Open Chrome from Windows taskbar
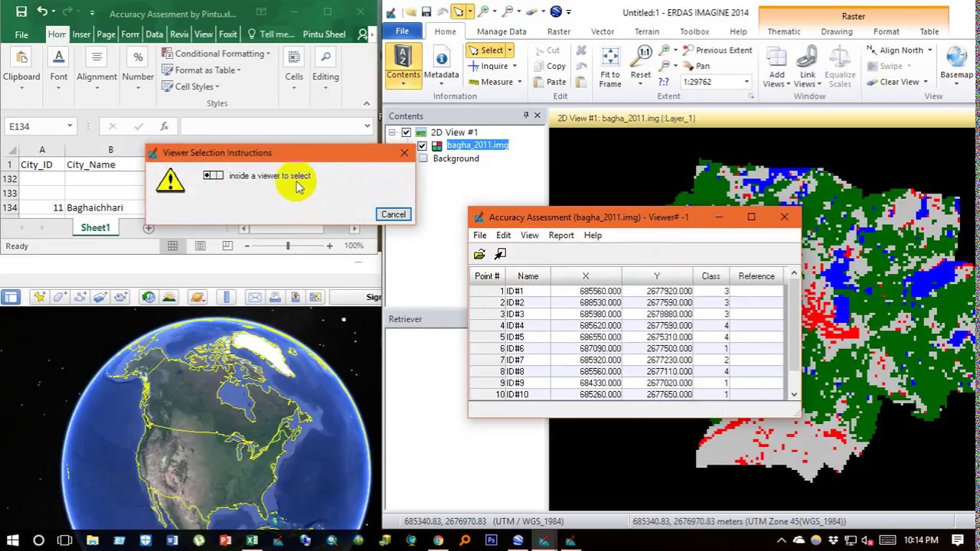Screen dimensions: 980x551 coord(438,540)
